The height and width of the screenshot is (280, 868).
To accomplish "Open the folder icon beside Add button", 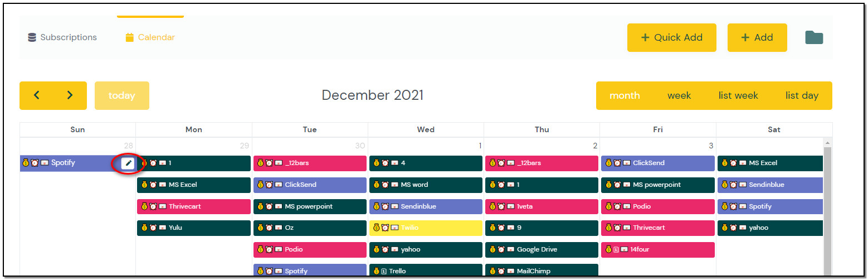I will click(814, 37).
